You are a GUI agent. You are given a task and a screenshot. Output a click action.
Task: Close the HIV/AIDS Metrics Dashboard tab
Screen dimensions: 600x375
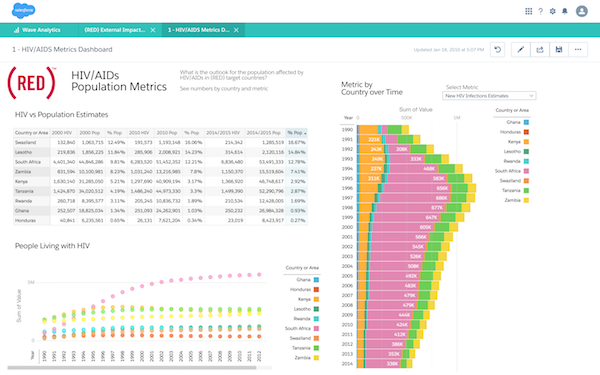pyautogui.click(x=236, y=30)
